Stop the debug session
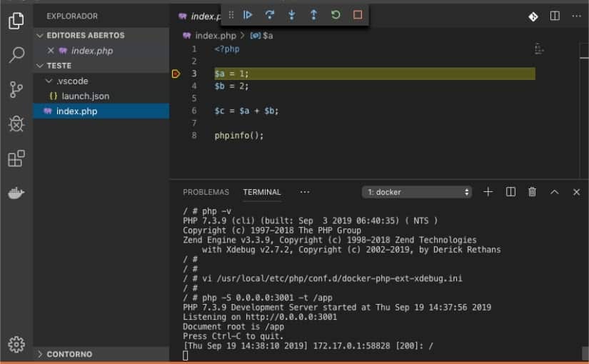This screenshot has height=364, width=589. tap(358, 15)
